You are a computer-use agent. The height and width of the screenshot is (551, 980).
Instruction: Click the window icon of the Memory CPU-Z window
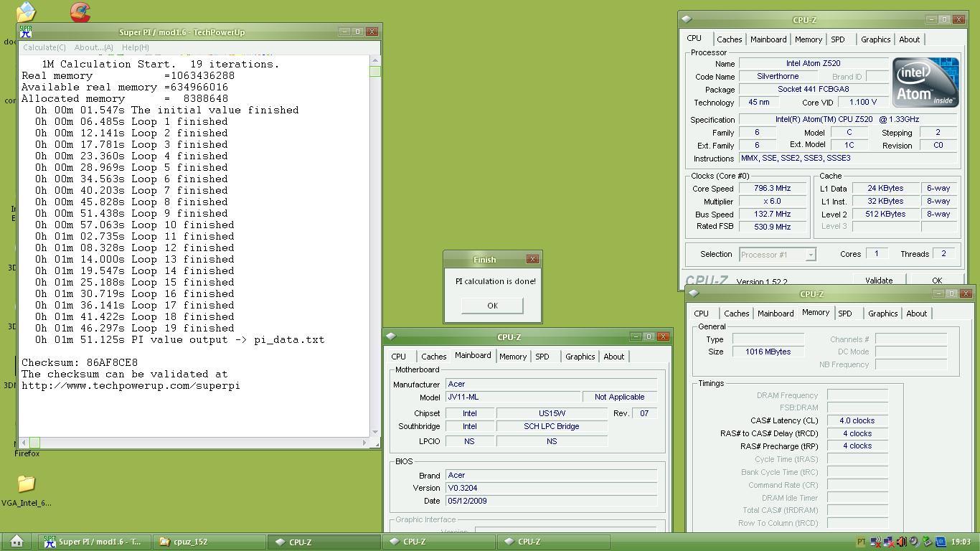pyautogui.click(x=694, y=293)
